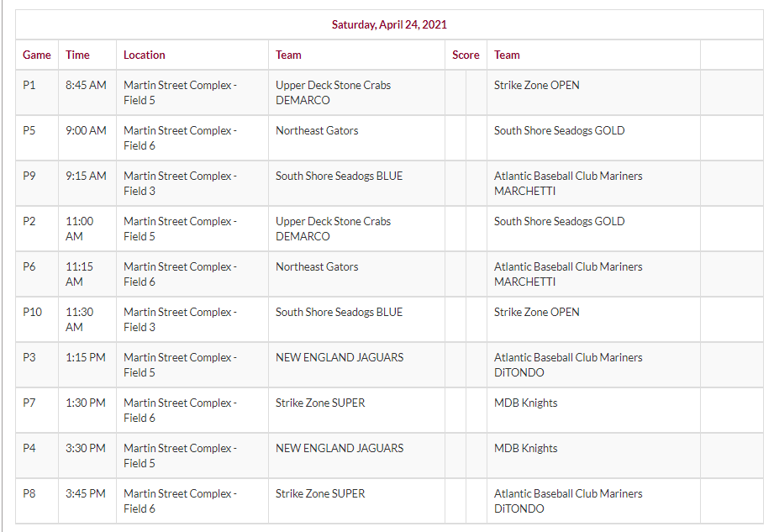Image resolution: width=774 pixels, height=532 pixels.
Task: Click the Time column header
Action: coord(77,55)
